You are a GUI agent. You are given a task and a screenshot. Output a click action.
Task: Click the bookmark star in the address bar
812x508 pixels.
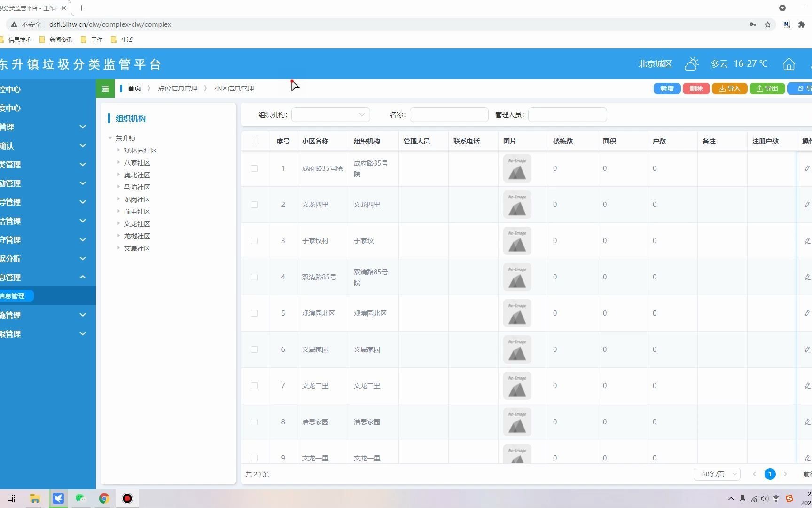click(768, 24)
